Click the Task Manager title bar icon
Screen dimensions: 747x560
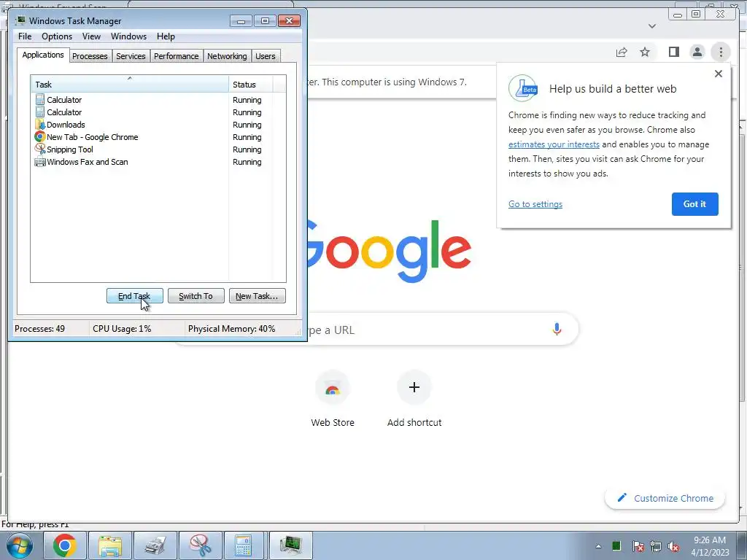click(x=20, y=20)
